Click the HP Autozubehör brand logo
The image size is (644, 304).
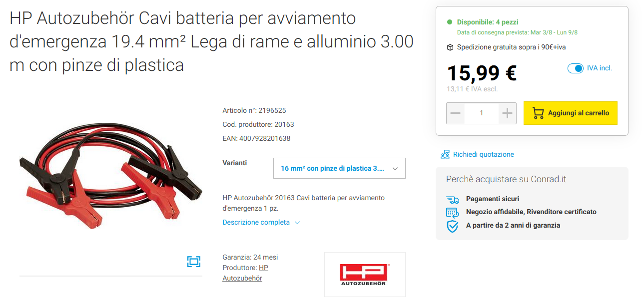click(365, 275)
